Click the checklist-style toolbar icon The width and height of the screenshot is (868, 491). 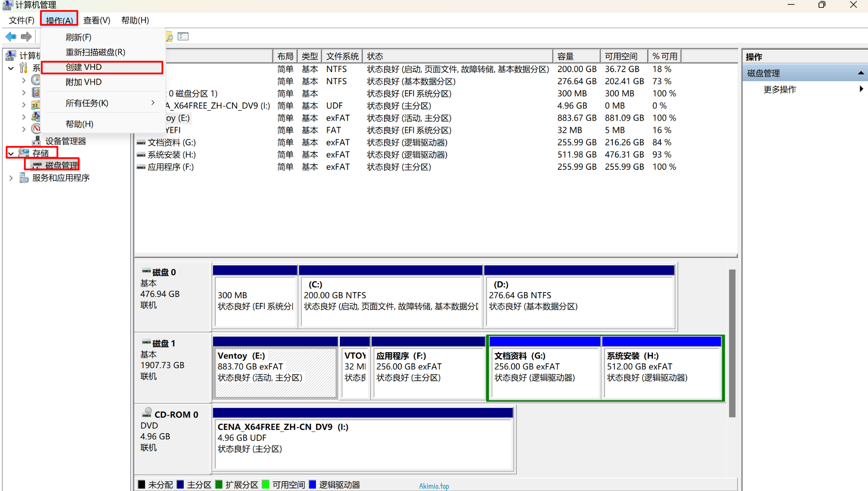pos(183,37)
